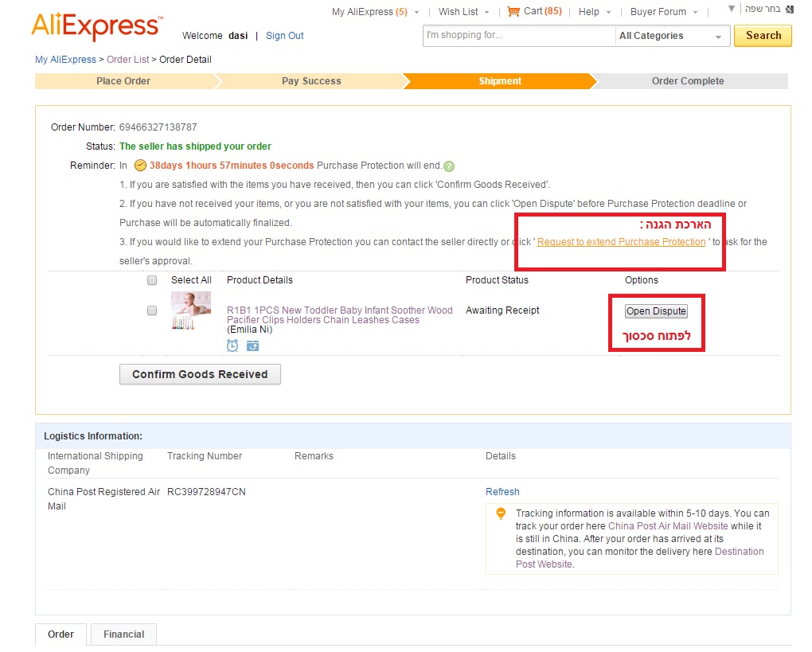Open the language selection dropdown arrow

coord(732,8)
